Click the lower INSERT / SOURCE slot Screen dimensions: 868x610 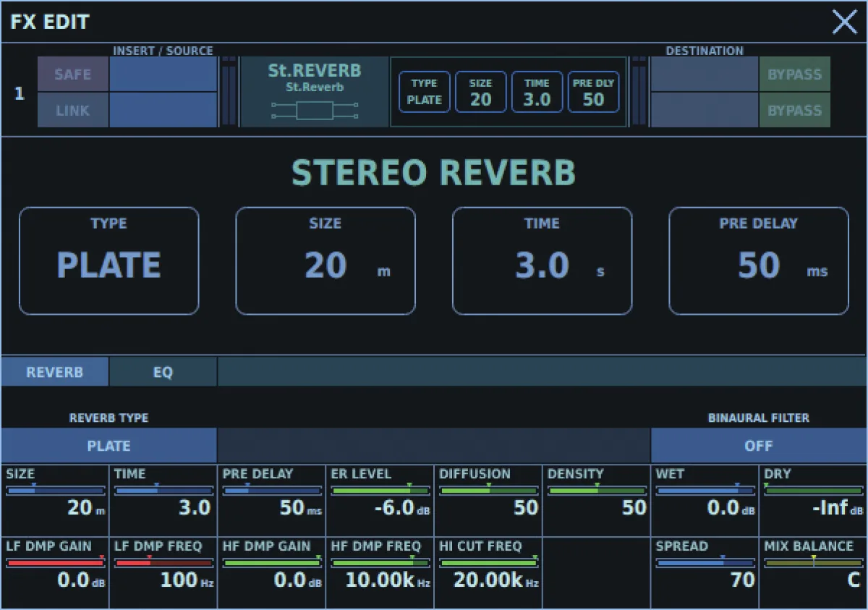163,111
